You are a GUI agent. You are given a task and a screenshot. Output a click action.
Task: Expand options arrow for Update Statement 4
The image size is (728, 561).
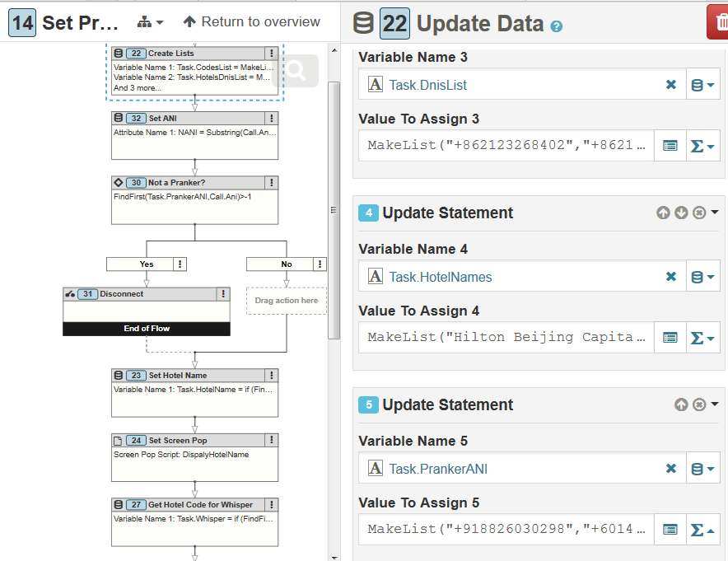(x=715, y=213)
